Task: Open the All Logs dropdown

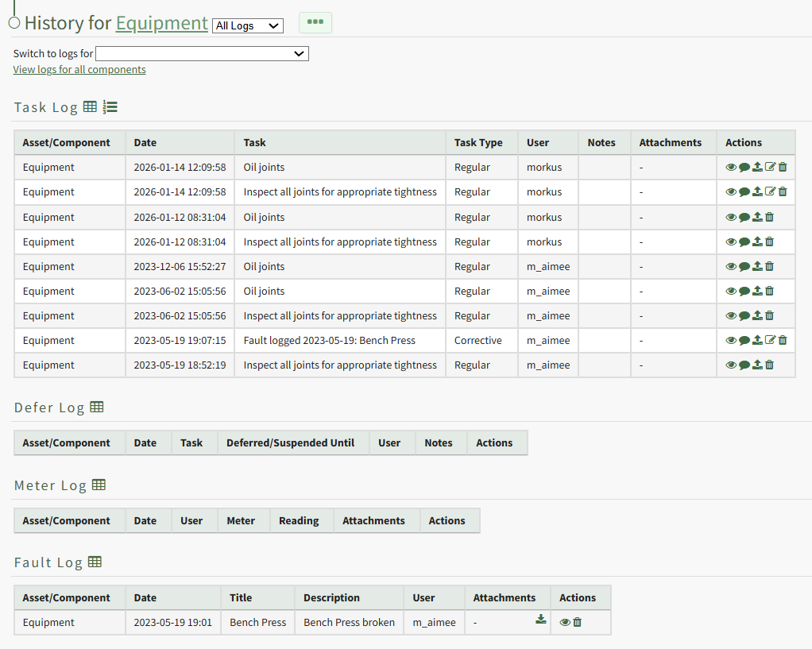Action: point(248,25)
